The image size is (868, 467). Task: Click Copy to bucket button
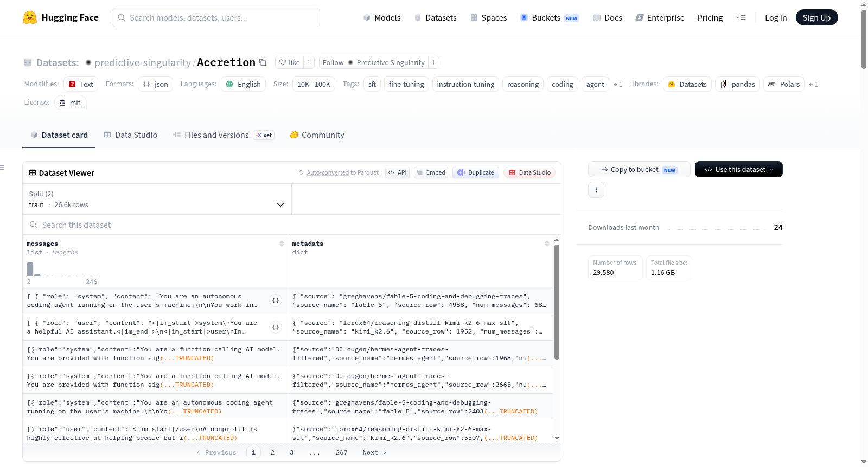(639, 169)
